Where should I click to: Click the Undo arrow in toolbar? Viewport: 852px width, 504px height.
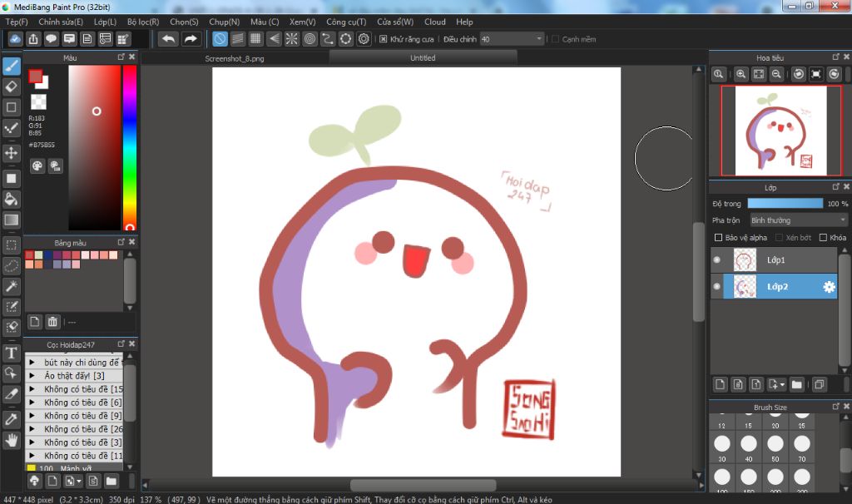click(168, 39)
